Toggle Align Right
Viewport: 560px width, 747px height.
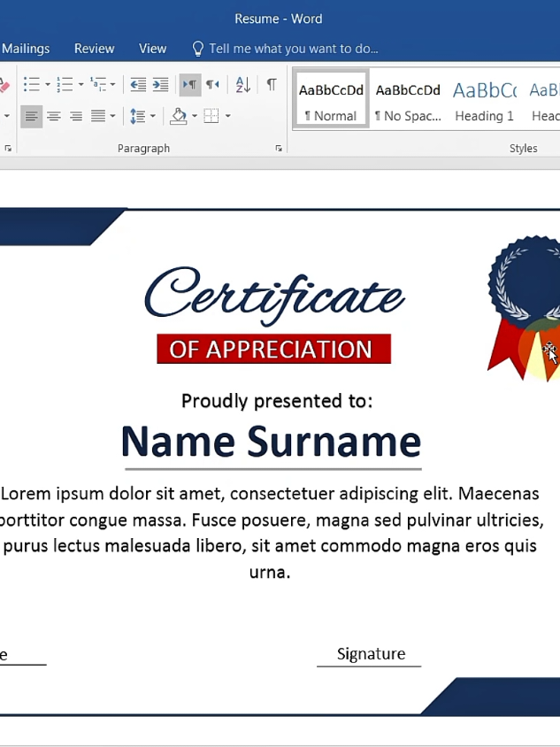pos(76,116)
